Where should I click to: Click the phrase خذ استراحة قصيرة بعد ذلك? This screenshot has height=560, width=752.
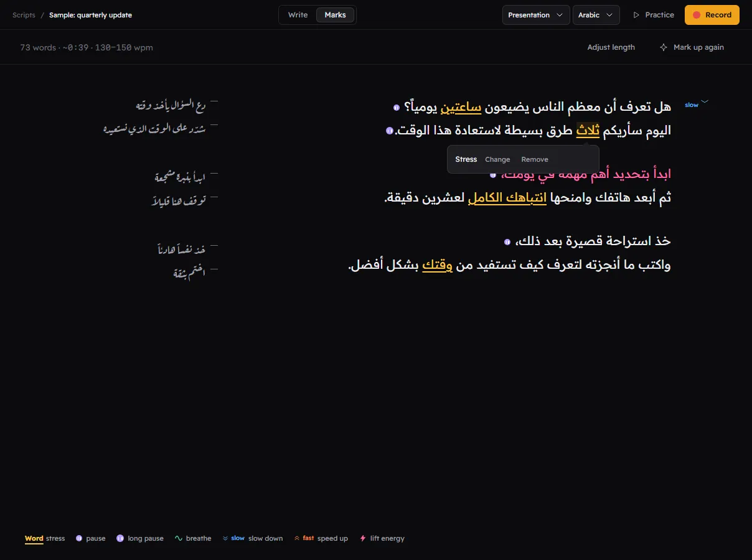click(593, 241)
